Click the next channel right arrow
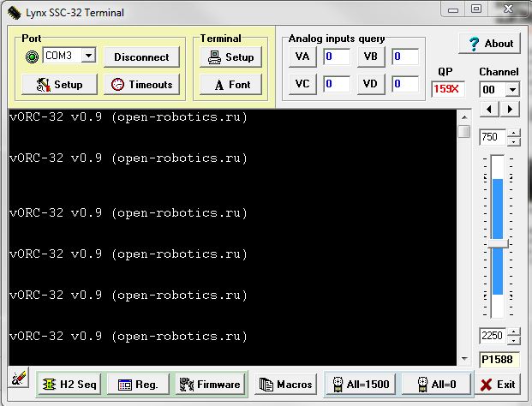Viewport: 532px width, 406px height. pyautogui.click(x=511, y=110)
